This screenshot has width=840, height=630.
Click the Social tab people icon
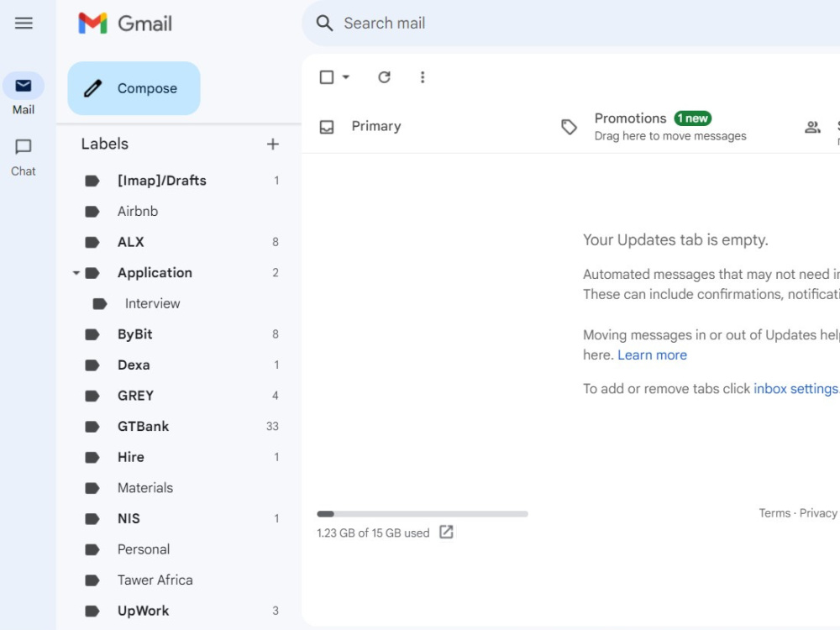(x=812, y=127)
